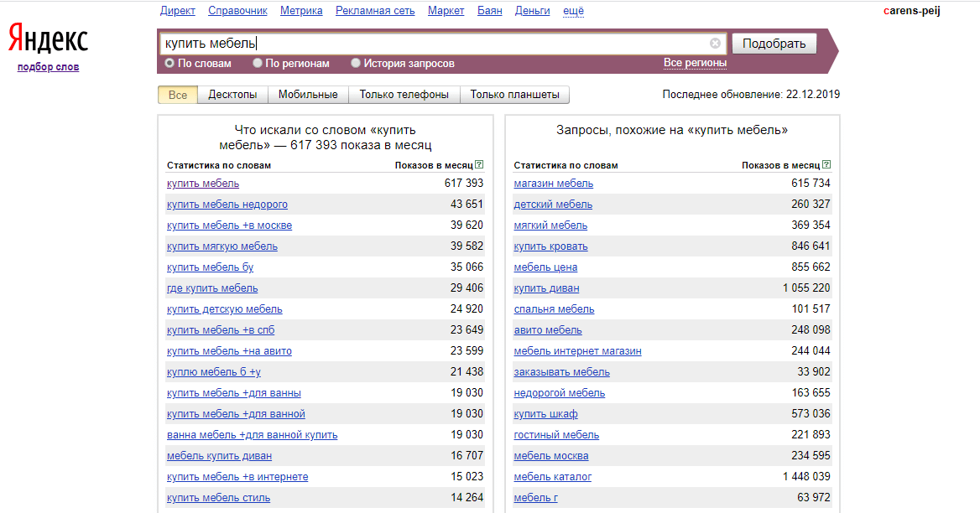This screenshot has width=980, height=513.
Task: Click the 'carens-peij' account name
Action: pos(912,11)
